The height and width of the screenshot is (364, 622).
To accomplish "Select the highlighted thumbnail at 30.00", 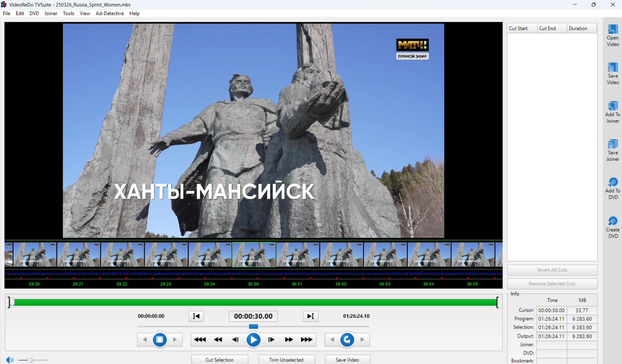I will coord(254,255).
